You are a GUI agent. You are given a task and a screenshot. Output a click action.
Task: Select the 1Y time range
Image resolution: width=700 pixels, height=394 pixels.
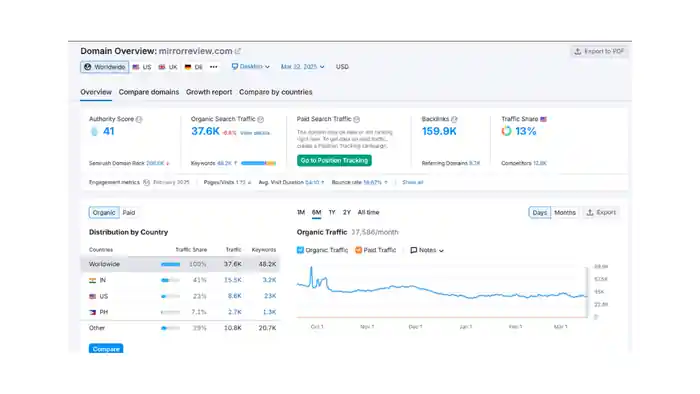pos(332,212)
